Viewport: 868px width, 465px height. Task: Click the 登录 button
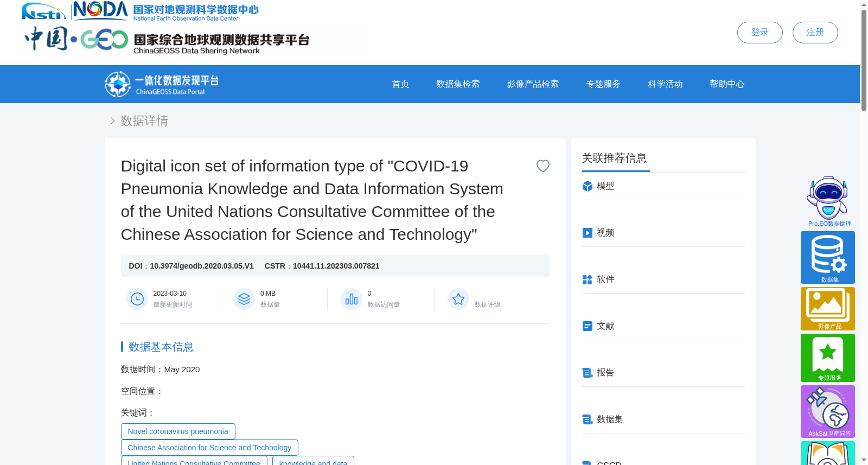point(759,33)
